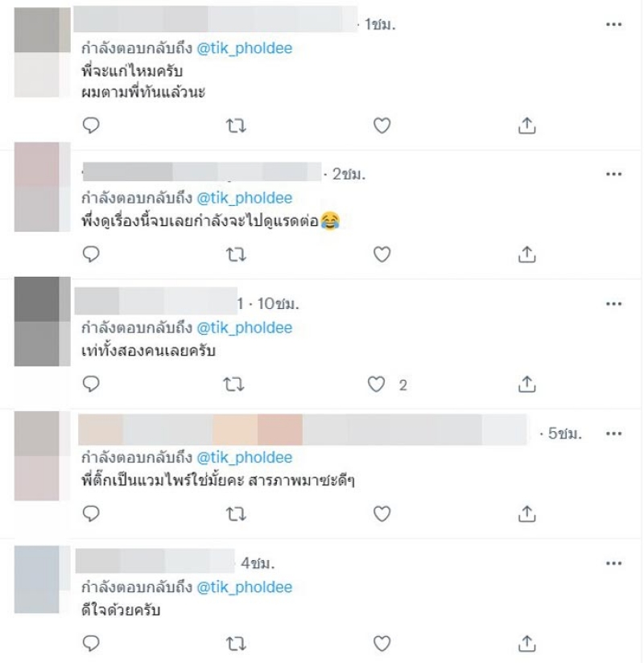Screen dimensions: 644x663
Task: Reply to the 1ชม. tweet
Action: point(90,126)
